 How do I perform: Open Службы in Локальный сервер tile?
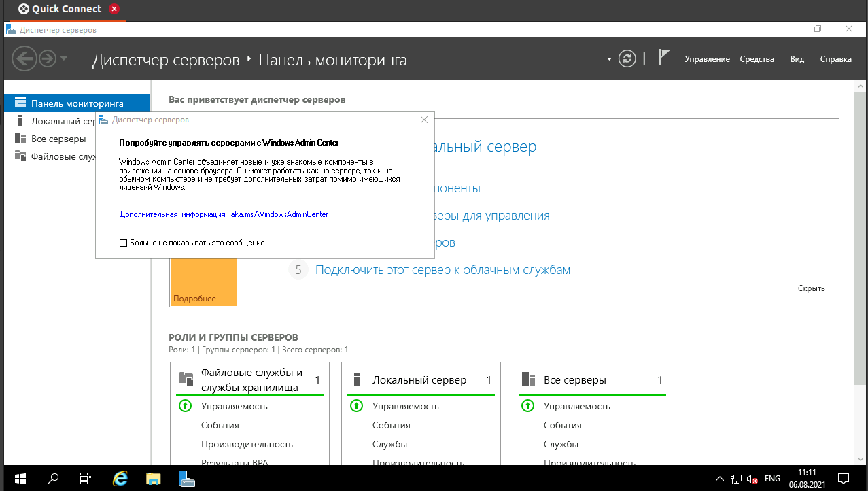coord(389,444)
